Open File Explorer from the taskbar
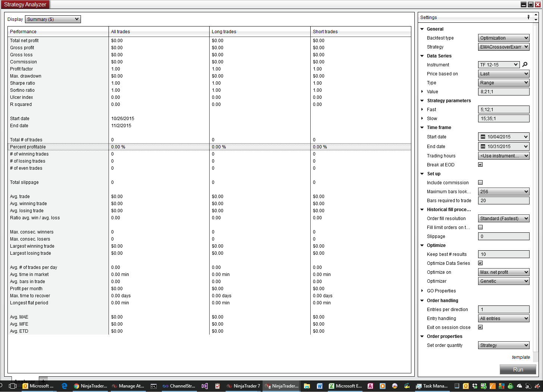 click(x=307, y=386)
